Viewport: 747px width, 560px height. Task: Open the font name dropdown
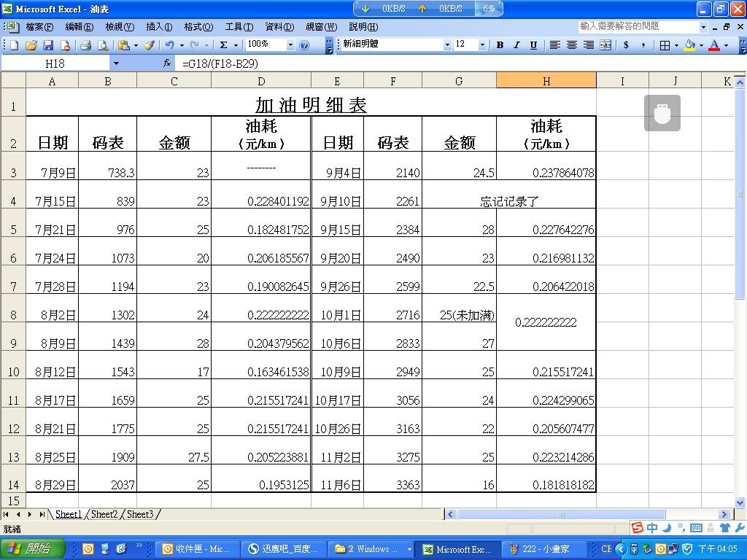447,44
